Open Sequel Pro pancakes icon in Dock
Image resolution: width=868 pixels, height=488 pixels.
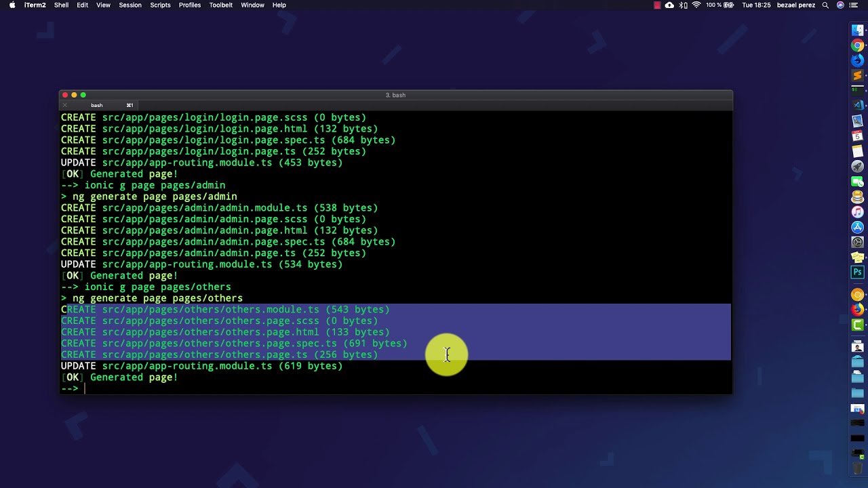[858, 197]
